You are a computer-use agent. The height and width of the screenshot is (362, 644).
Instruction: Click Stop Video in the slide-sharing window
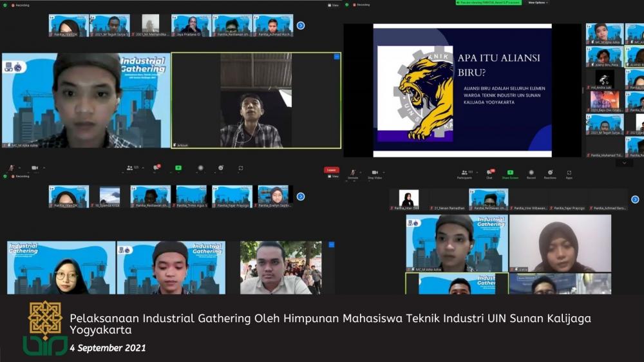tap(375, 175)
